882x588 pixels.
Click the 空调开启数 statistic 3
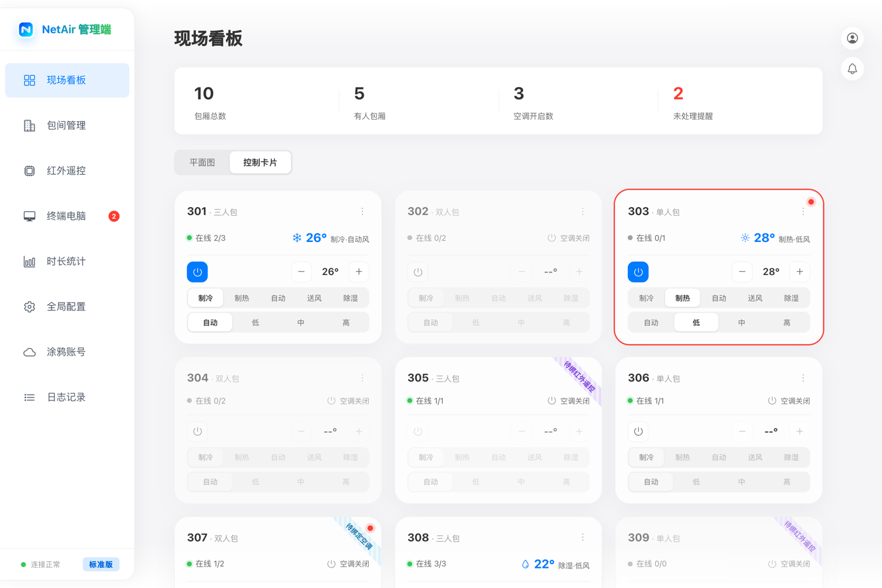(x=519, y=94)
